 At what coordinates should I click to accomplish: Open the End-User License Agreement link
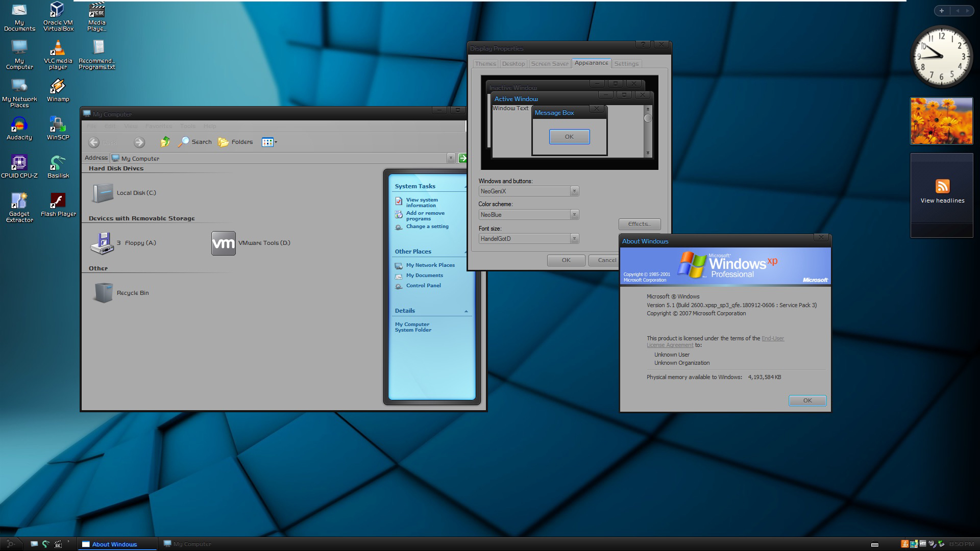tap(772, 338)
